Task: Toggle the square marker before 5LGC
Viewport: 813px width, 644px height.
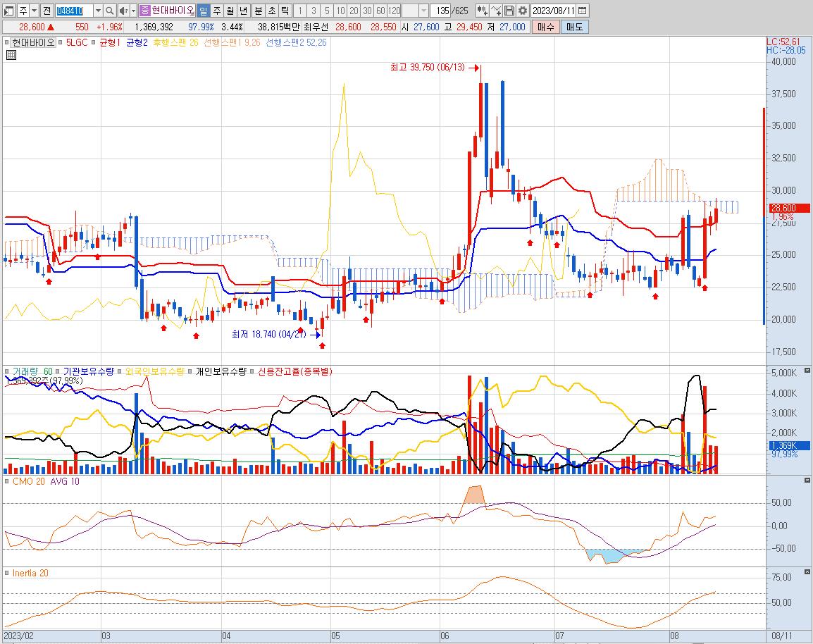Action: coord(61,42)
